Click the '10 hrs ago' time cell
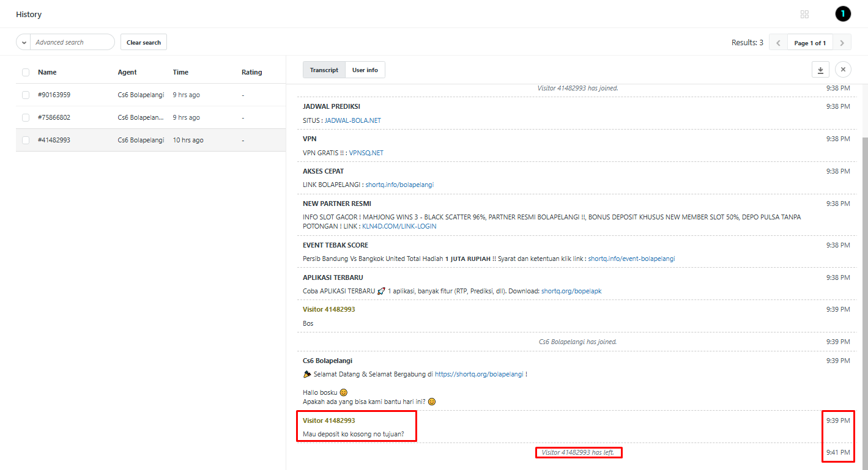Viewport: 868px width, 470px height. [188, 140]
